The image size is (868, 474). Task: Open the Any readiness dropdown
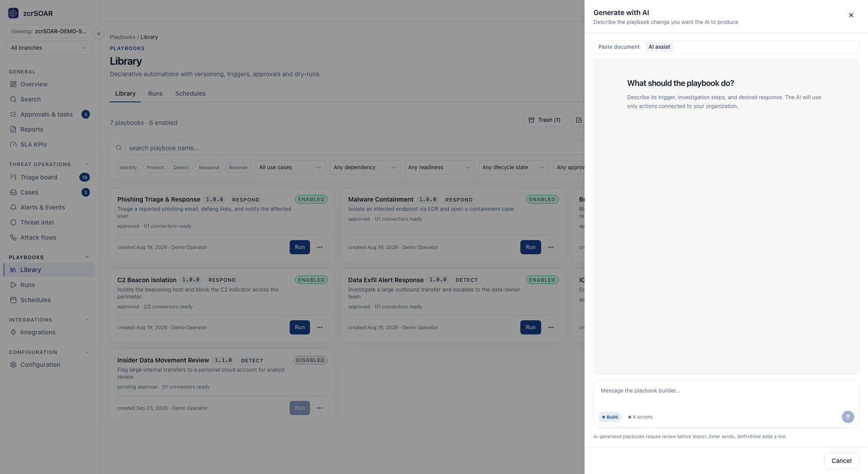439,167
